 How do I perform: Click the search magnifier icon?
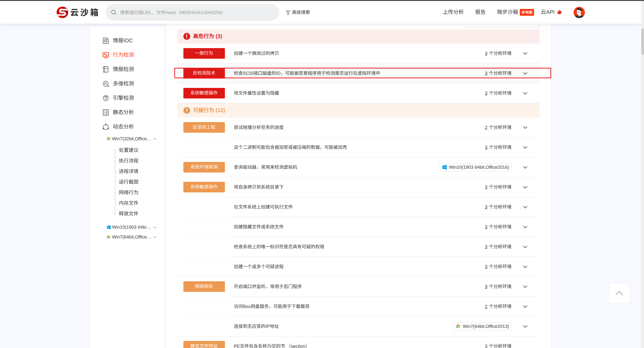coord(114,12)
